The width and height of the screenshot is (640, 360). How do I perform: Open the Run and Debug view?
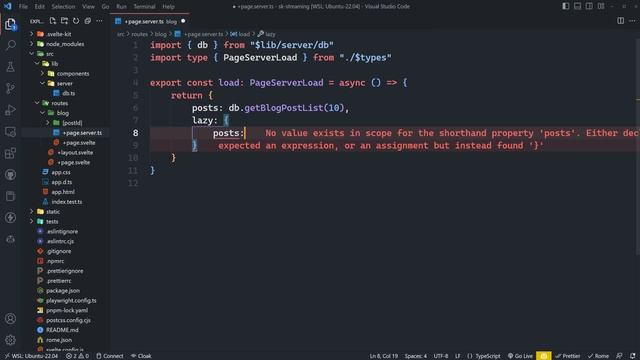tap(11, 110)
